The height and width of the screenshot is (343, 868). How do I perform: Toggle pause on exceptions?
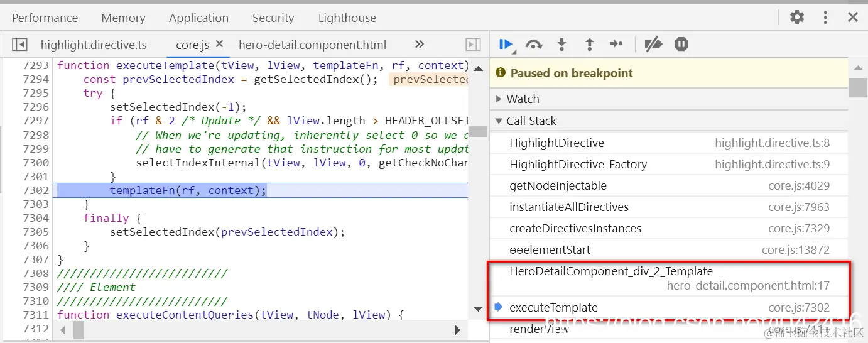click(x=681, y=44)
